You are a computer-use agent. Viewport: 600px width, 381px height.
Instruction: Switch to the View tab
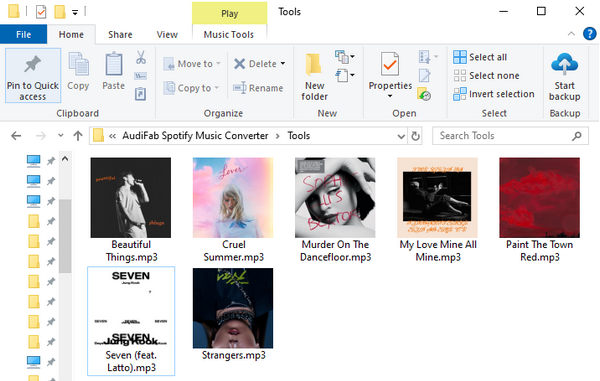pyautogui.click(x=167, y=34)
